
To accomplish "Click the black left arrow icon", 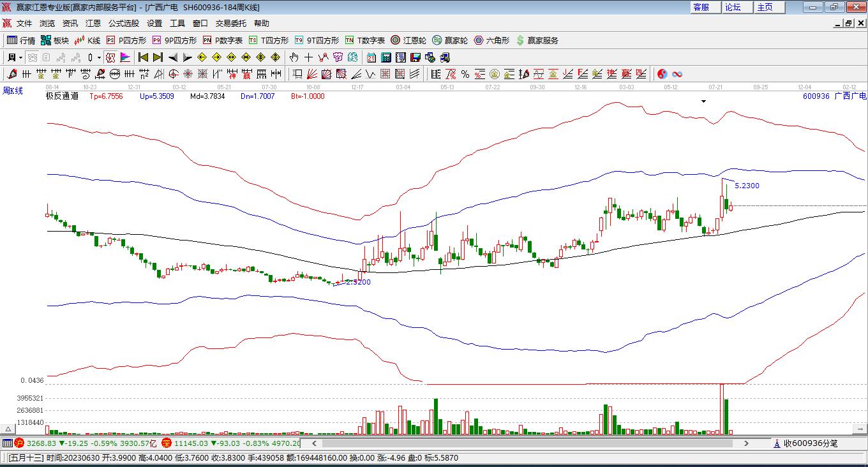I will pos(172,57).
